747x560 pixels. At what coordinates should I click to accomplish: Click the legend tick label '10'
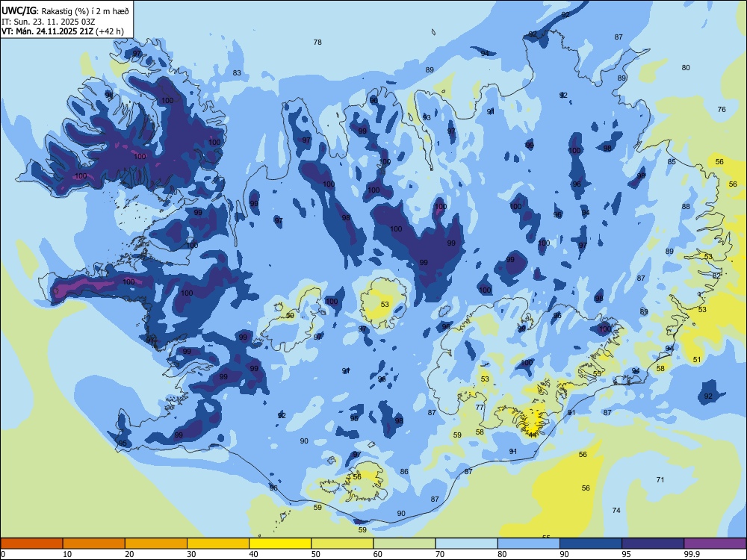pyautogui.click(x=67, y=554)
